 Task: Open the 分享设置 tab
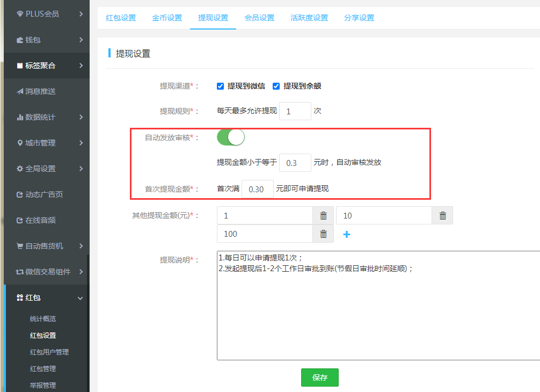(359, 18)
